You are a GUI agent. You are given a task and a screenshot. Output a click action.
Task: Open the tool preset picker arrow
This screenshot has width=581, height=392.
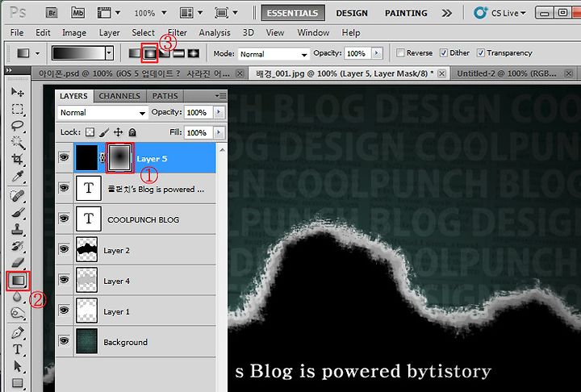pyautogui.click(x=37, y=54)
